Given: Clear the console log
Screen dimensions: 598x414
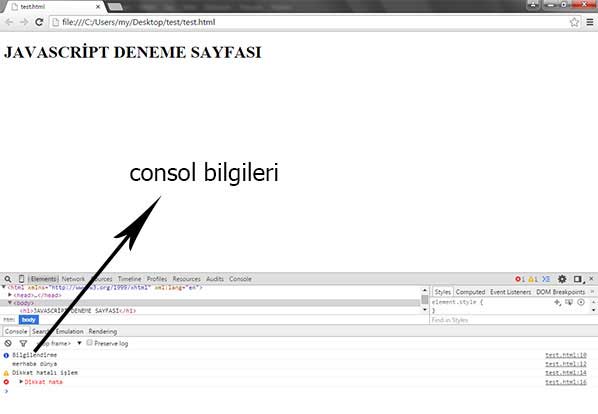Looking at the screenshot, I should [x=8, y=343].
